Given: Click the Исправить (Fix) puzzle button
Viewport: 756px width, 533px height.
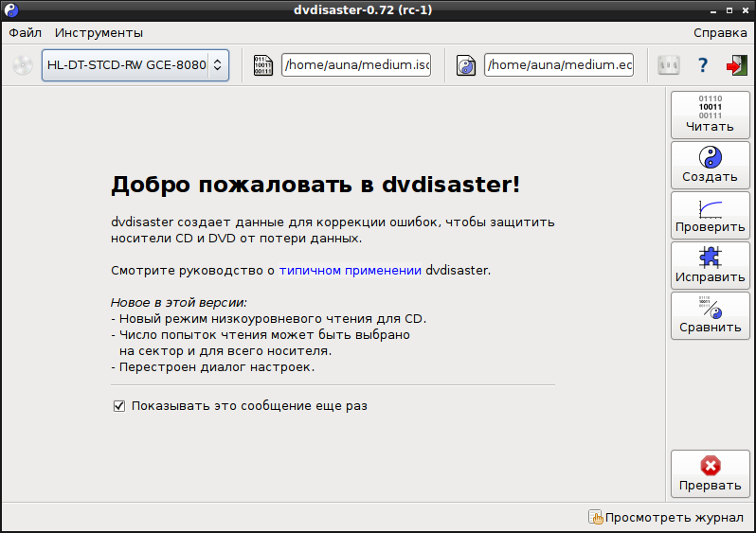Looking at the screenshot, I should click(x=711, y=265).
